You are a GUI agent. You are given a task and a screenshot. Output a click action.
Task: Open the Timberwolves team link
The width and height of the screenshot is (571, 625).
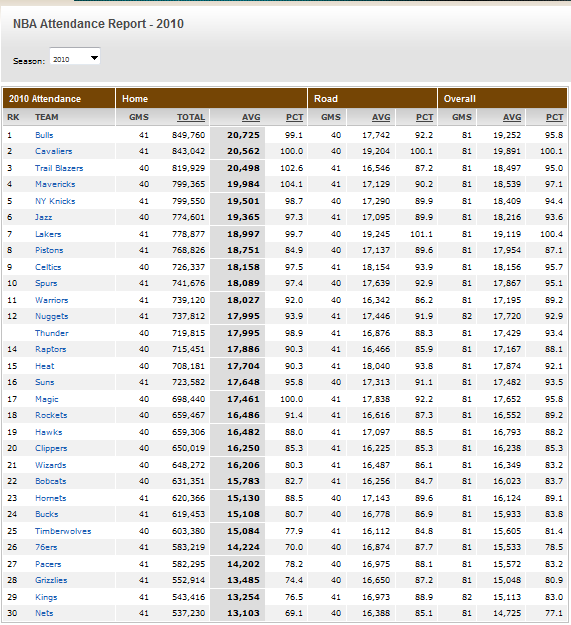[x=63, y=531]
